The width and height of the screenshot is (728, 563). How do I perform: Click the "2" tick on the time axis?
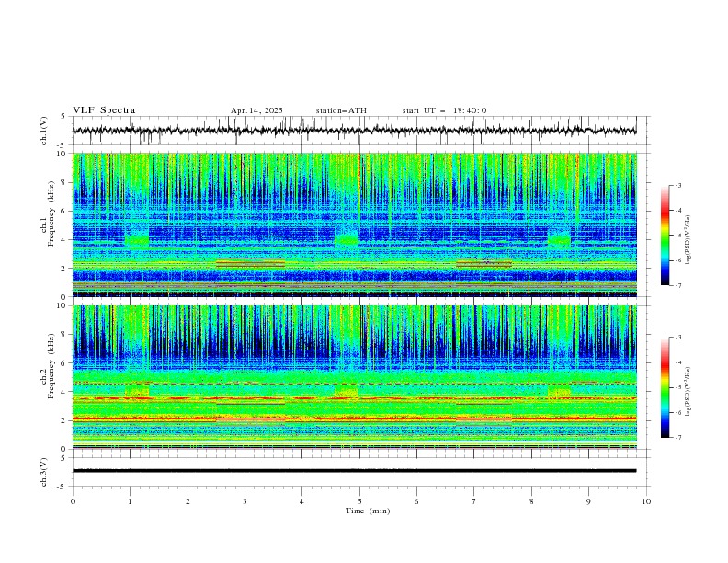coord(188,501)
